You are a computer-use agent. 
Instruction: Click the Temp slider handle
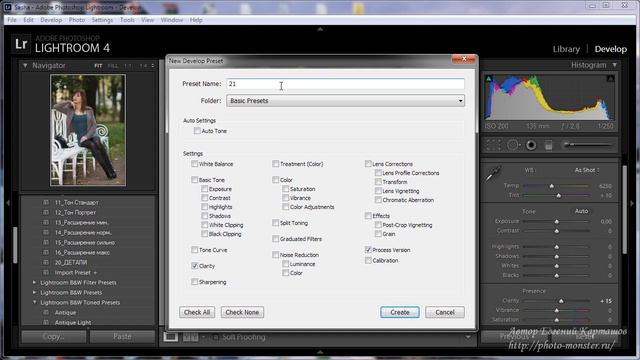551,186
